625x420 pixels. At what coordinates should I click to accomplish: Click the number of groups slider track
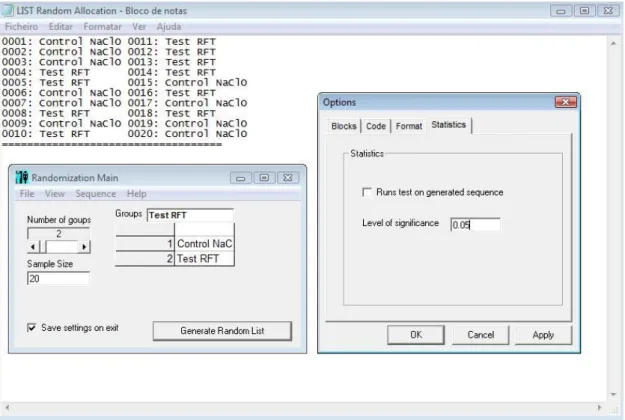tap(62, 247)
